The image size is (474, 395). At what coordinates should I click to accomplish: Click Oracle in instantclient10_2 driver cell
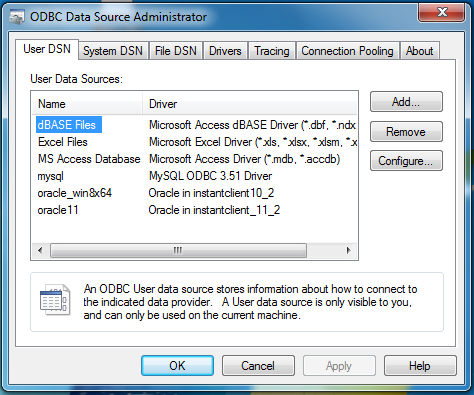pos(211,193)
